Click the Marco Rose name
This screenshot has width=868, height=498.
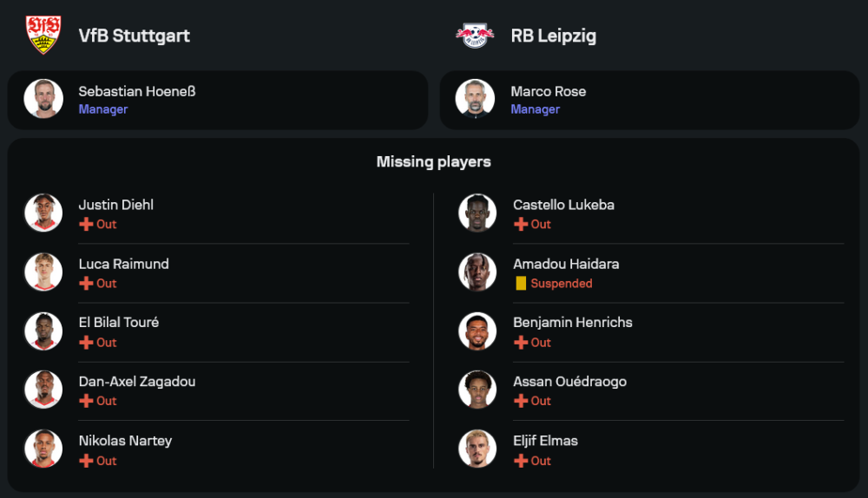click(x=549, y=91)
